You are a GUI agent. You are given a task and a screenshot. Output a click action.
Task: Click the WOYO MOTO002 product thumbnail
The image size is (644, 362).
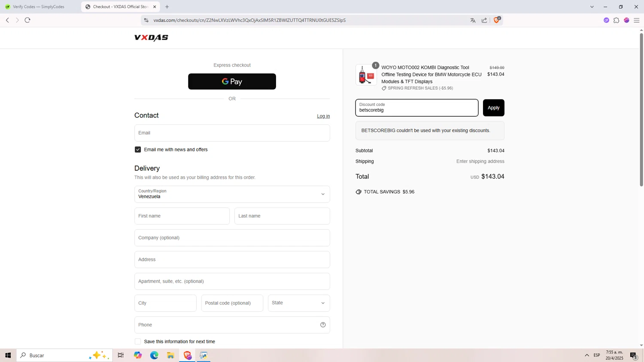[x=366, y=75]
